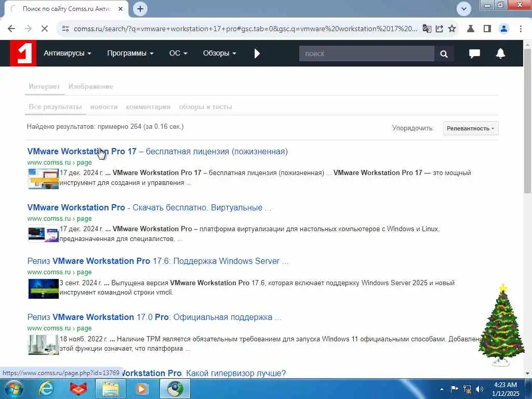Viewport: 532px width, 399px height.
Task: Close the Comss.ru search tab
Action: pyautogui.click(x=121, y=9)
